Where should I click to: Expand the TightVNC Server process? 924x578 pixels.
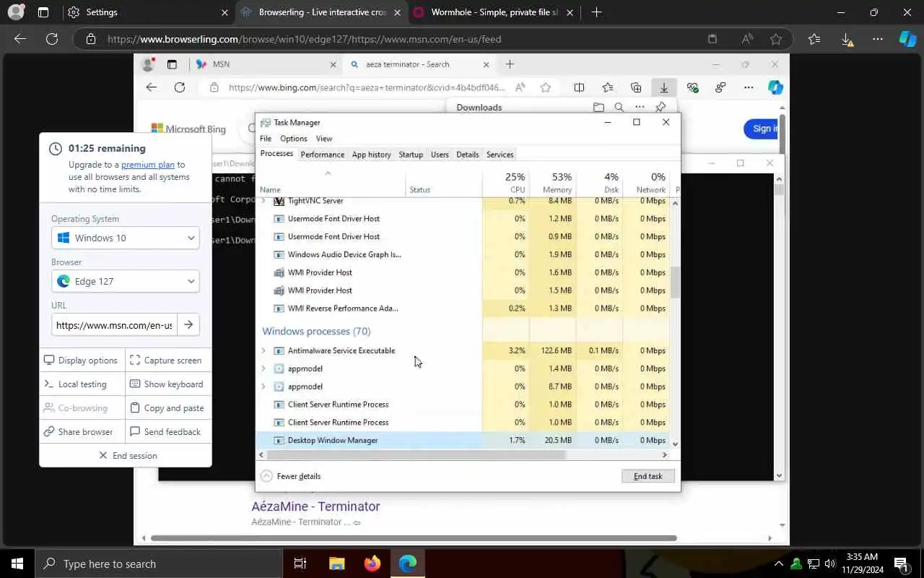coord(263,201)
